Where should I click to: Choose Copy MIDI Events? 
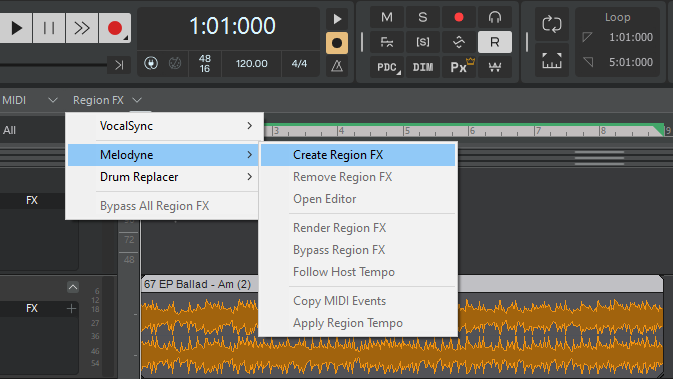(x=358, y=301)
